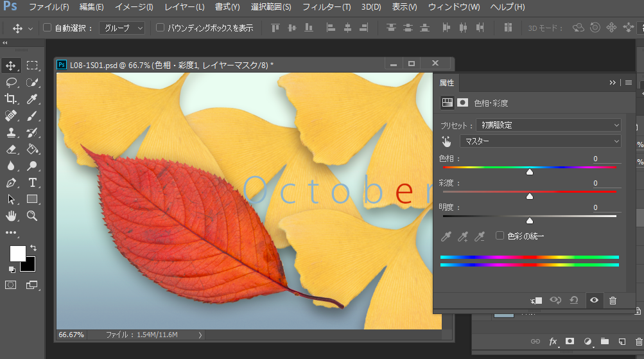Select the Crop tool
The image size is (644, 359).
point(11,99)
